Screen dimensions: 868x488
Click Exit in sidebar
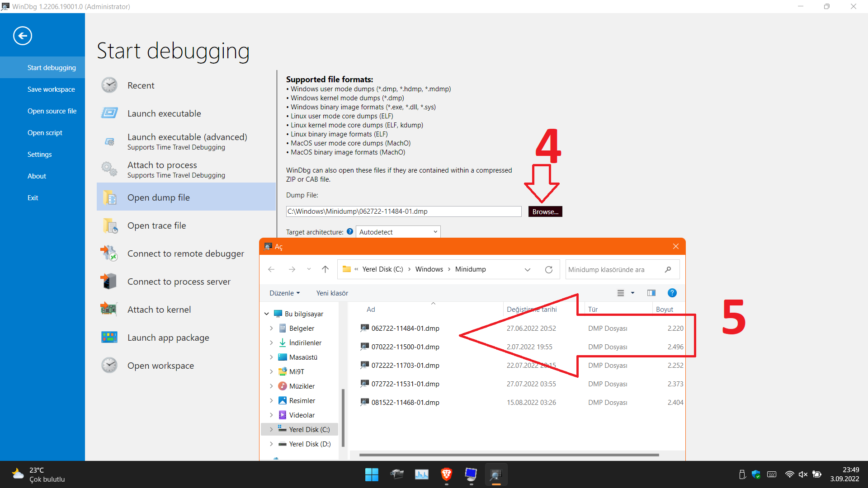pos(42,197)
